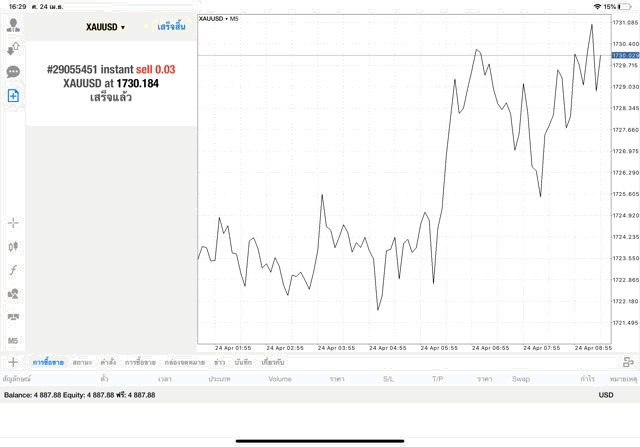Image resolution: width=640 pixels, height=447 pixels.
Task: Open the บันทึก journal tab
Action: [243, 362]
